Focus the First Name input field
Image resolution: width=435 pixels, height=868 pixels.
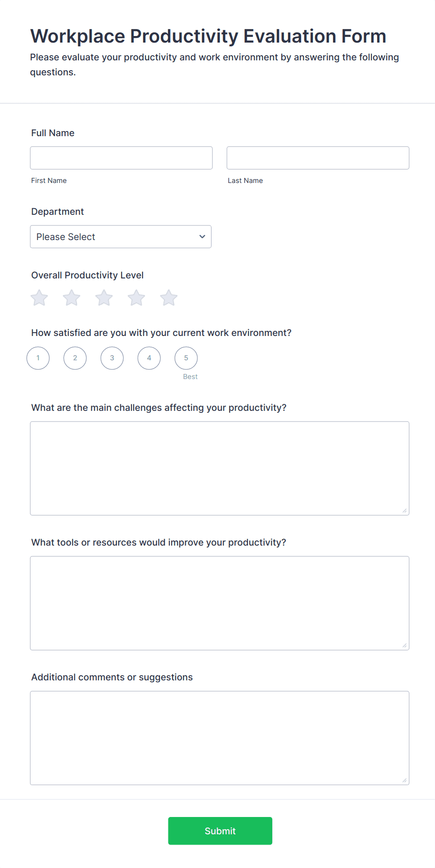coord(121,158)
